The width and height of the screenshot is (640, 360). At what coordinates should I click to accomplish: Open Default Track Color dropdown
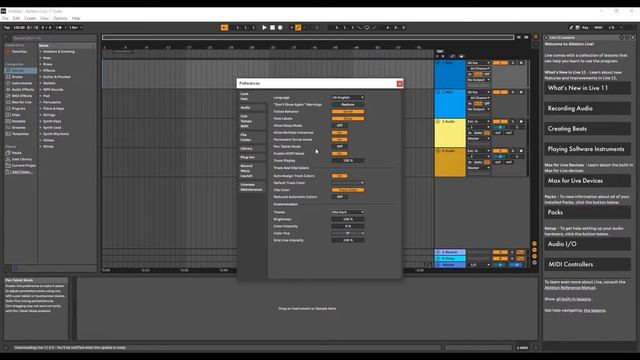pos(348,183)
